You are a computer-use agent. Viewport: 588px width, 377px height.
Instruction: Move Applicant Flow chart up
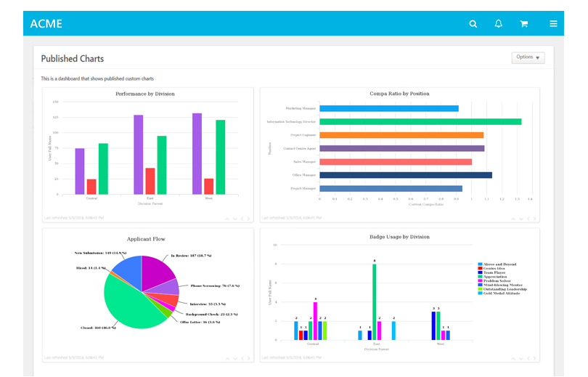(227, 359)
